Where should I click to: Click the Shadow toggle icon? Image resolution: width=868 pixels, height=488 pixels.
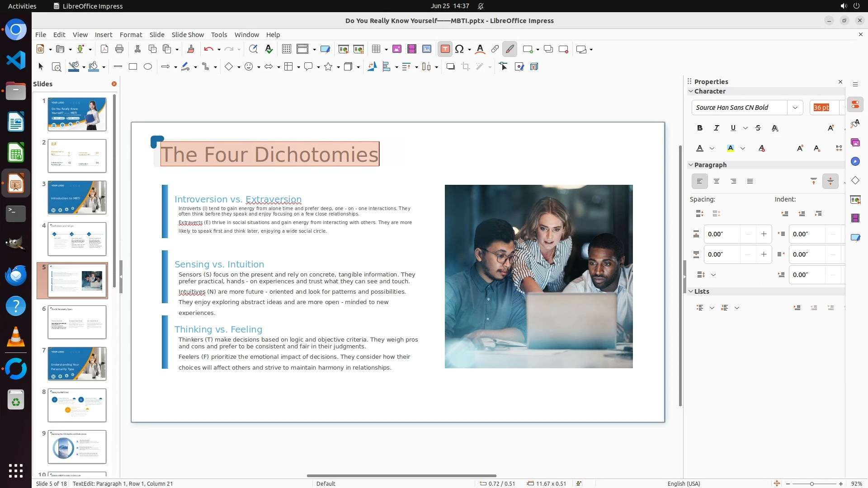coord(450,67)
